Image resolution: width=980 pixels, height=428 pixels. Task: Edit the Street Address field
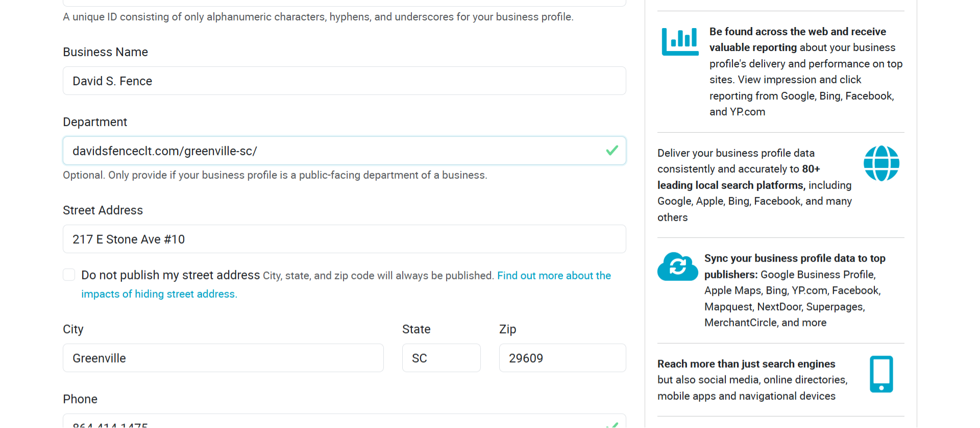point(344,239)
